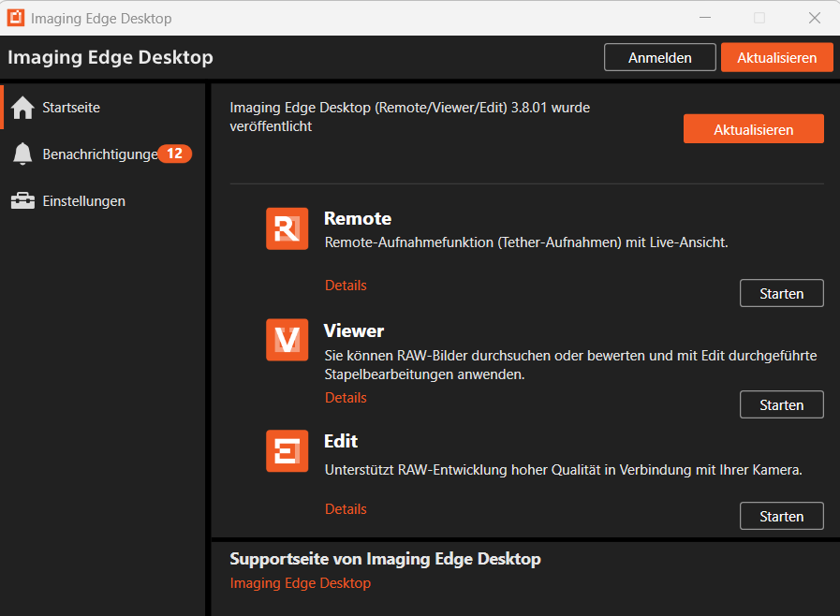Open the Details link for Edit
This screenshot has height=616, width=840.
(346, 509)
